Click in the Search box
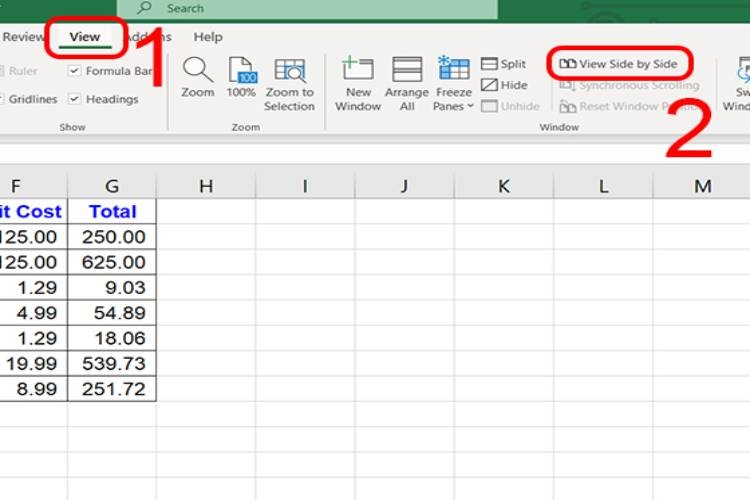 (307, 9)
